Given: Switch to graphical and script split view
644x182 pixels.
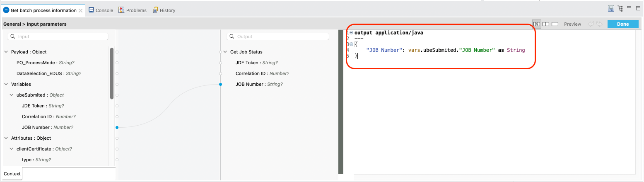Looking at the screenshot, I should click(x=537, y=24).
